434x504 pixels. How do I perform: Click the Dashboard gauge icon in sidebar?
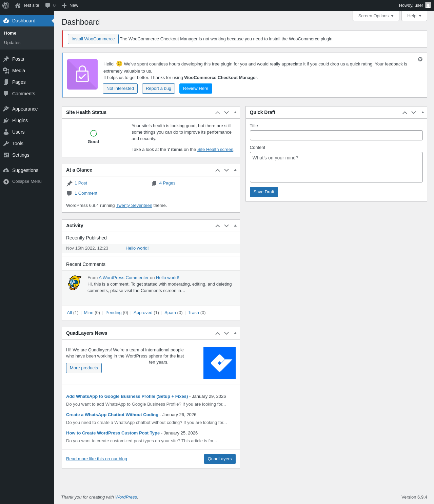pyautogui.click(x=6, y=21)
